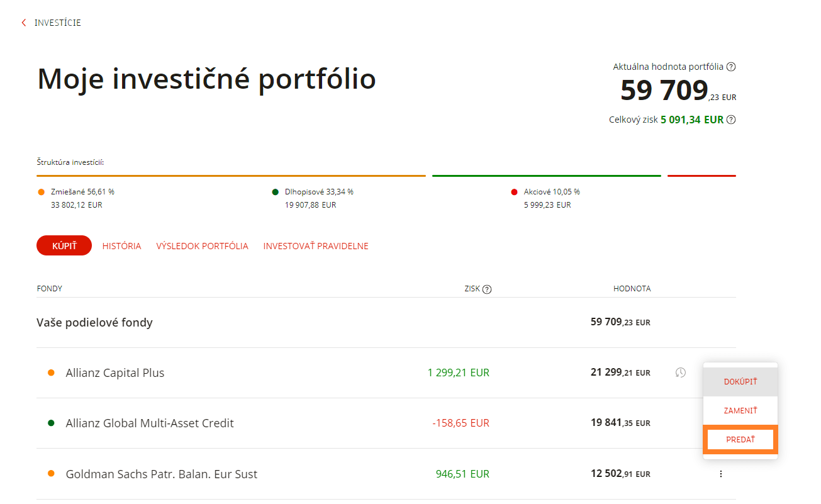This screenshot has width=821, height=504.
Task: Select the green Dlhopisové legend dot
Action: tap(276, 192)
